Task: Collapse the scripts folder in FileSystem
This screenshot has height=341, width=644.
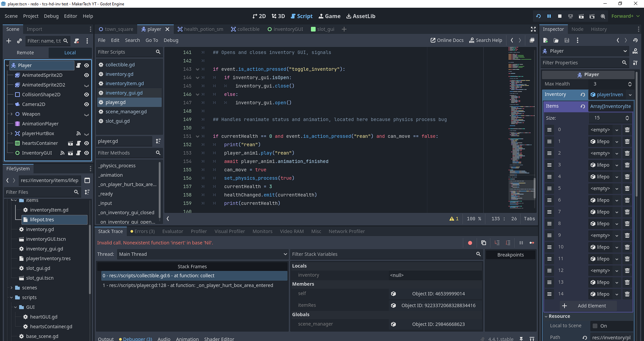Action: coord(11,297)
